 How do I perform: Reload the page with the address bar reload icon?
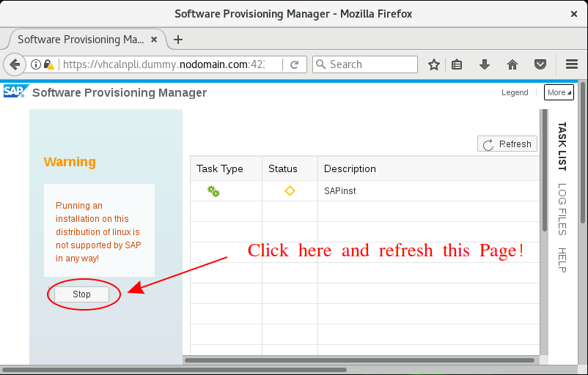[x=295, y=64]
